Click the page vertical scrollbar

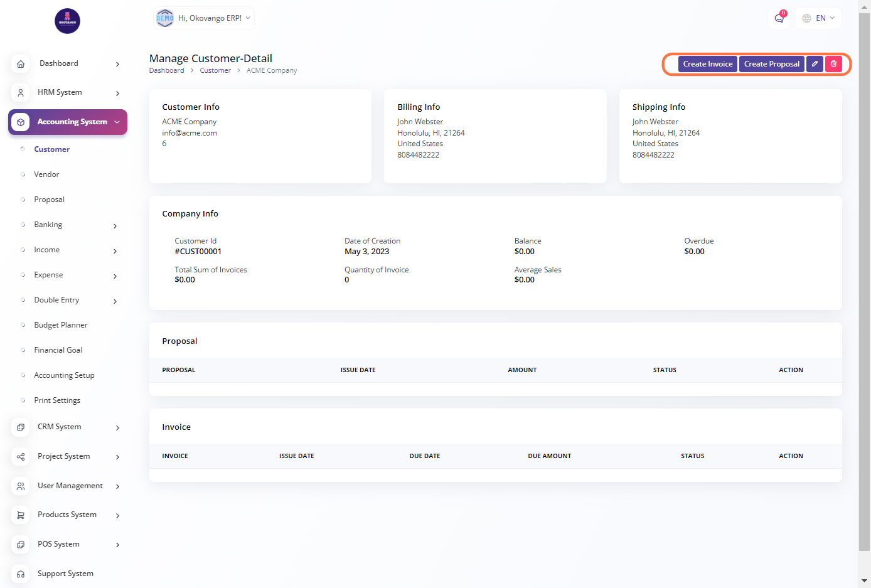coord(864,282)
